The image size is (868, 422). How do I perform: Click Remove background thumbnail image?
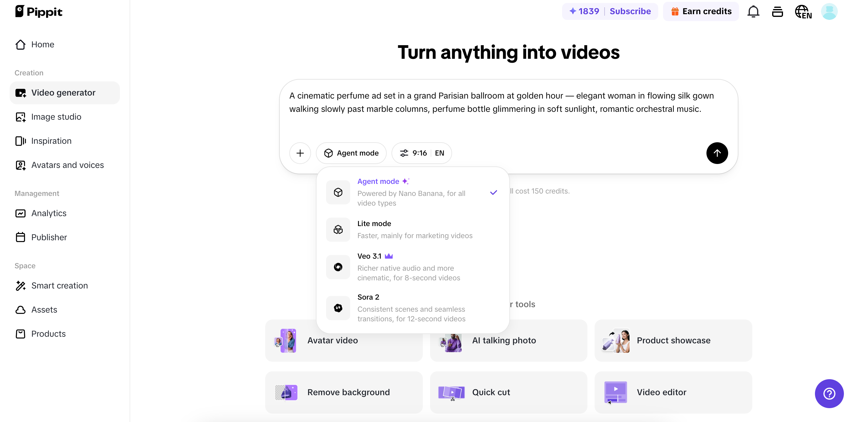[286, 392]
